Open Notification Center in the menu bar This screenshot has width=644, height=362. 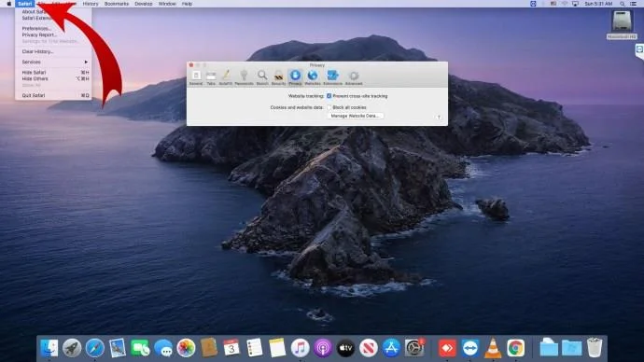pyautogui.click(x=634, y=4)
